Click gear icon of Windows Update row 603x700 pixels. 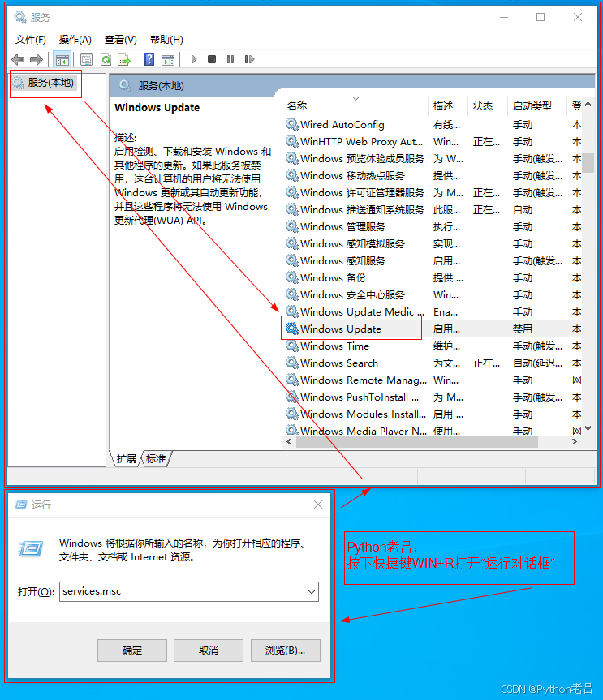291,329
